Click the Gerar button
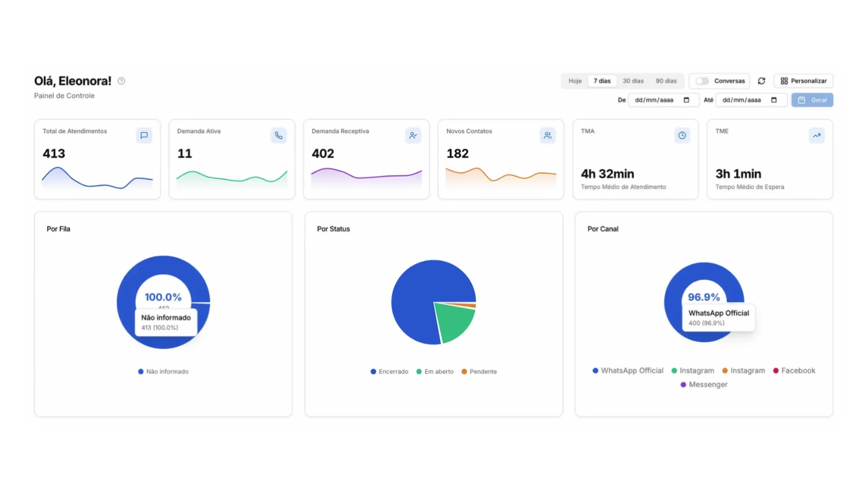The width and height of the screenshot is (868, 488). (x=812, y=100)
